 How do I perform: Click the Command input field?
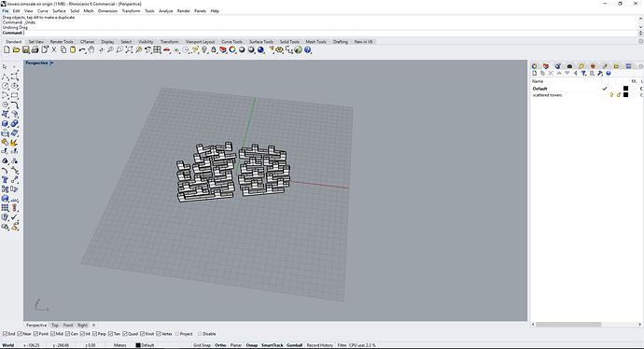point(330,33)
